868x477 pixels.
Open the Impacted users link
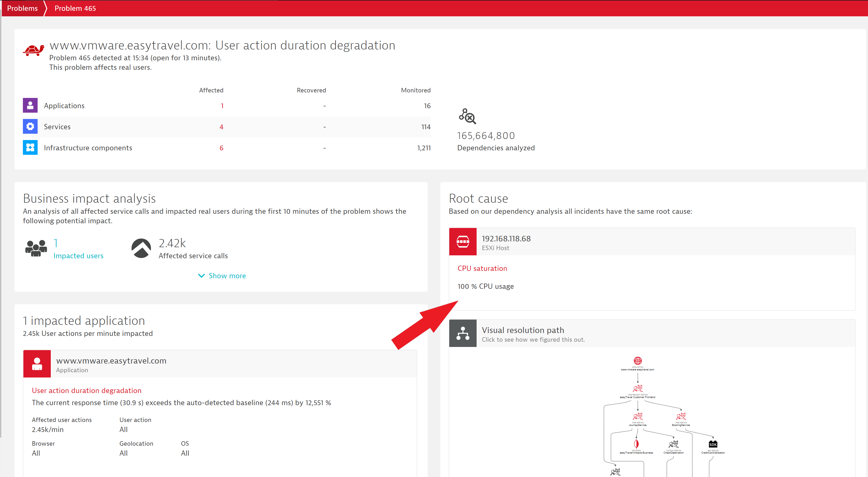pos(78,256)
